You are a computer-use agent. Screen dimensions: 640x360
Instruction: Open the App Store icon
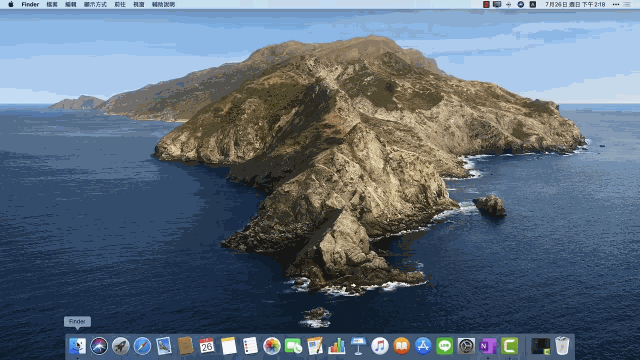tap(423, 346)
